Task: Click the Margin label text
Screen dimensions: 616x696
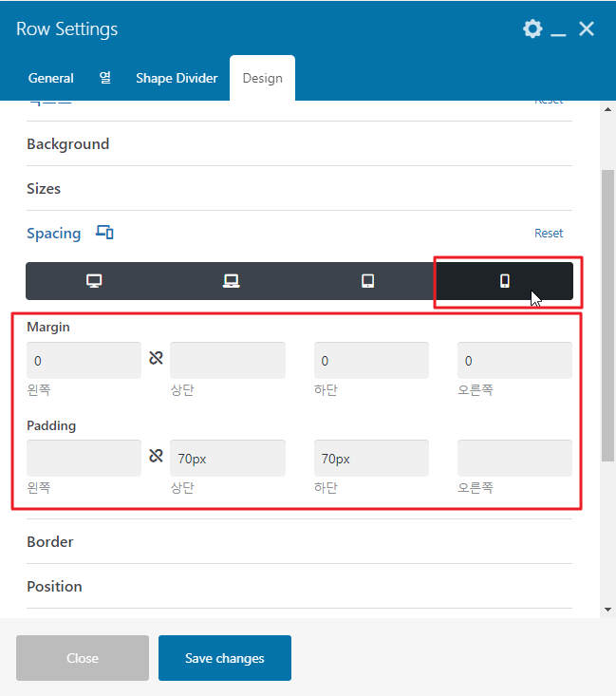Action: (x=48, y=328)
